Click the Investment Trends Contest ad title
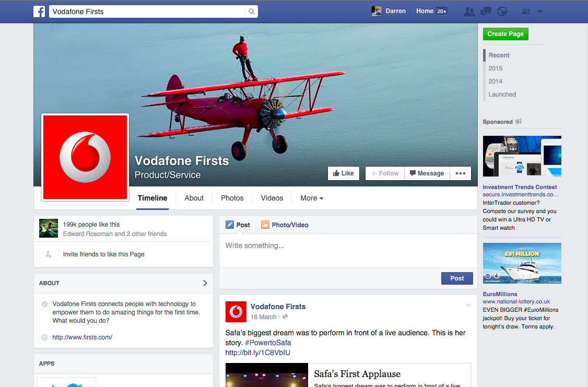The height and width of the screenshot is (387, 588). 520,187
